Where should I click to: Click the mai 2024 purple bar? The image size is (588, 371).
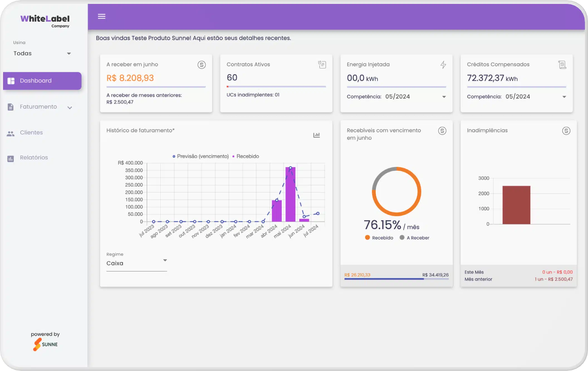pos(290,194)
